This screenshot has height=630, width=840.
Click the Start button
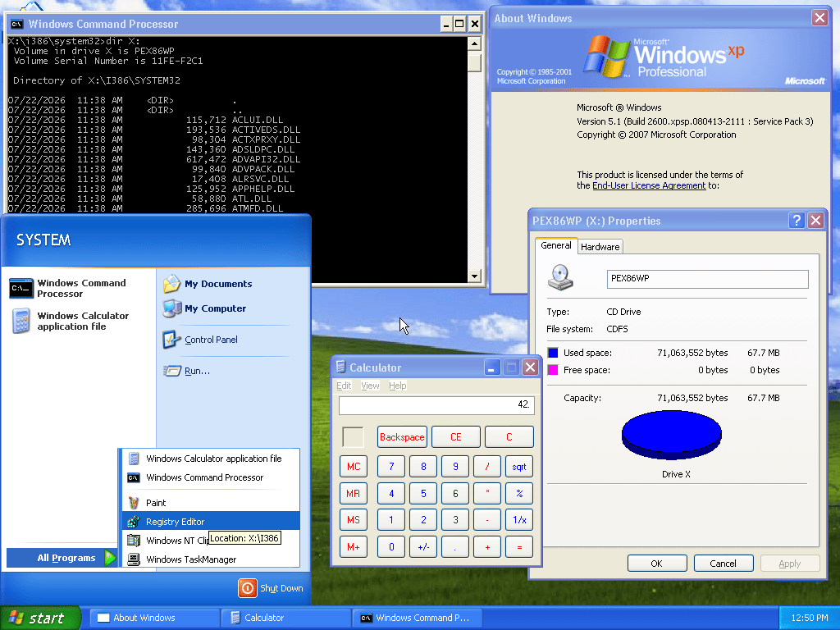[40, 619]
